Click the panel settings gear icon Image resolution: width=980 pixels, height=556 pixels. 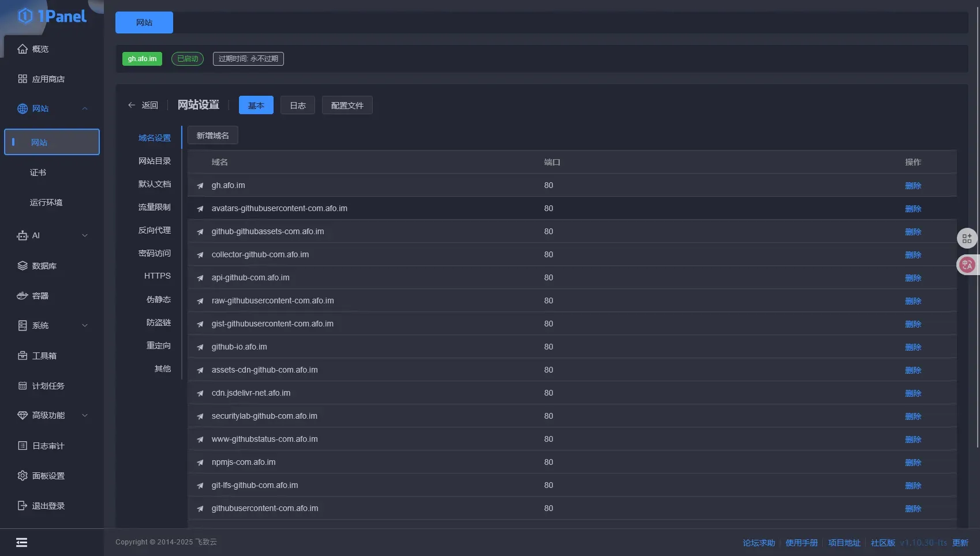coord(23,476)
